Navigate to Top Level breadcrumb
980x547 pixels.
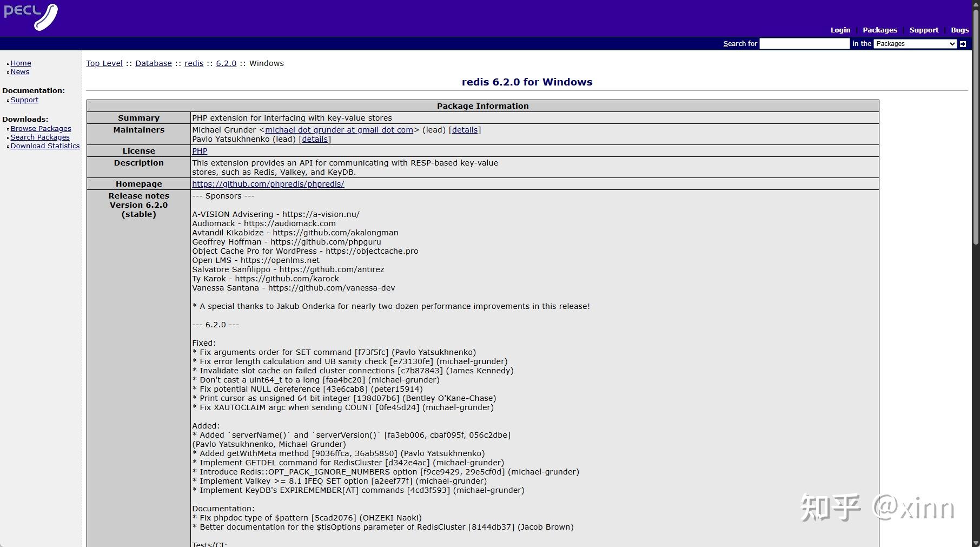[x=104, y=63]
